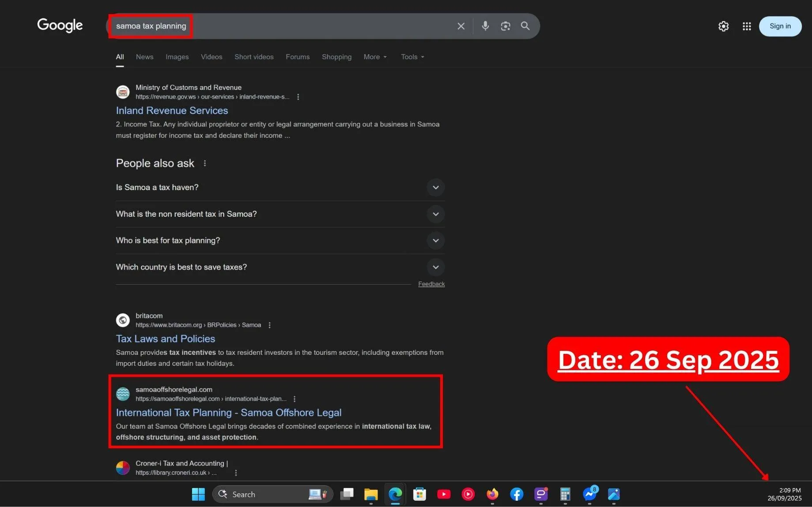Click the Google logo to return home
The image size is (812, 507).
coord(60,25)
